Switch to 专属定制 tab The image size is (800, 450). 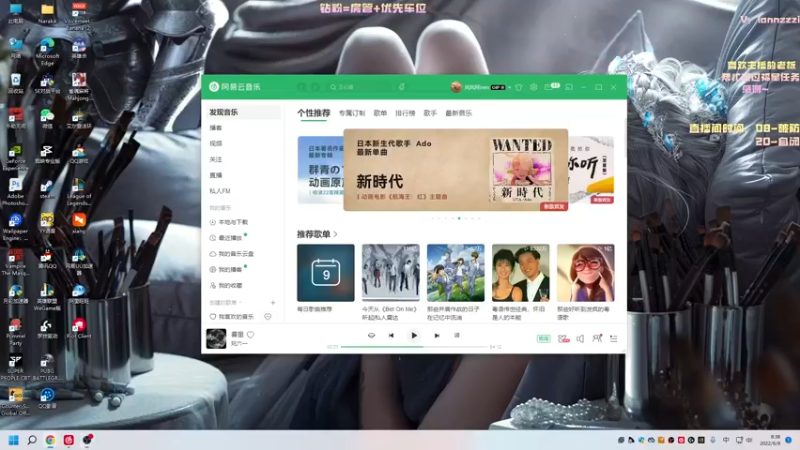coord(352,113)
